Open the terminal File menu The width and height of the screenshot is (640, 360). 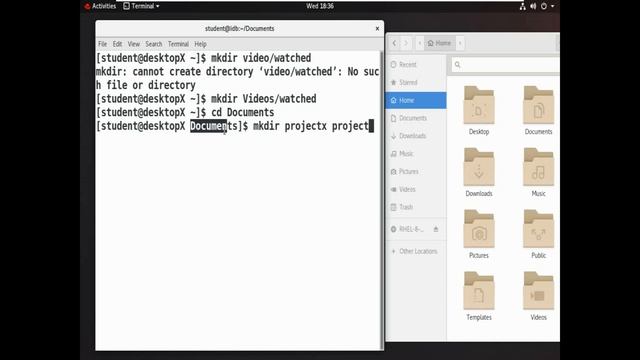102,44
